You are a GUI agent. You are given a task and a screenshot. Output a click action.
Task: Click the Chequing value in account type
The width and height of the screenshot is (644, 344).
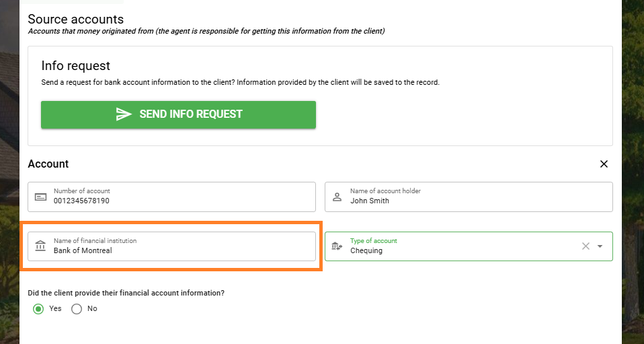(x=366, y=250)
